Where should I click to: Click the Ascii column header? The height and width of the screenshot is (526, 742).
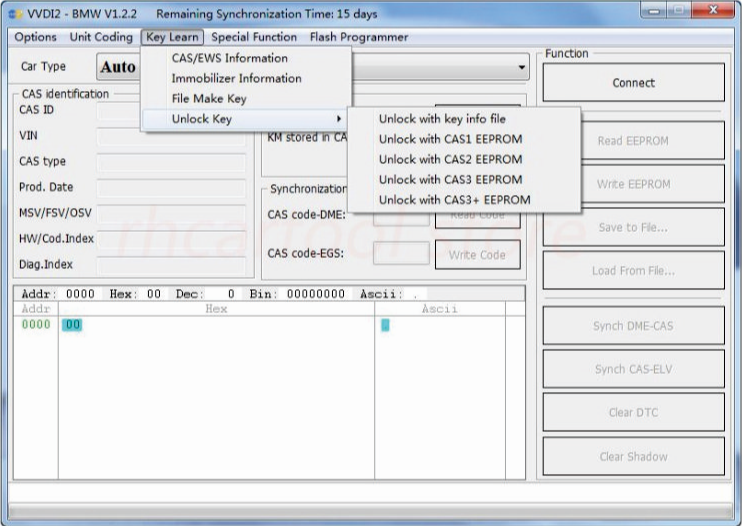click(440, 309)
